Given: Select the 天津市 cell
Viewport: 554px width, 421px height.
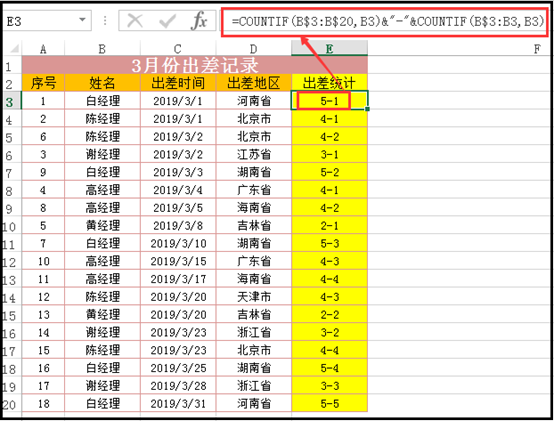Looking at the screenshot, I should 253,297.
